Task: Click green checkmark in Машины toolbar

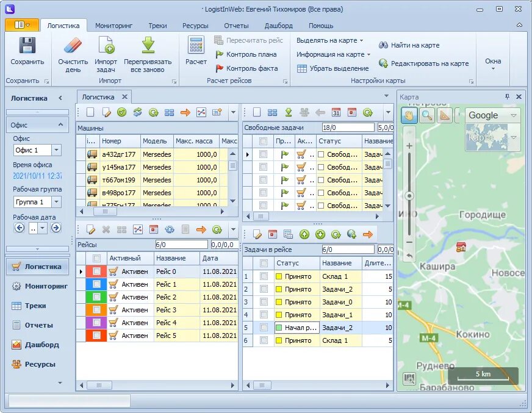Action: click(122, 112)
